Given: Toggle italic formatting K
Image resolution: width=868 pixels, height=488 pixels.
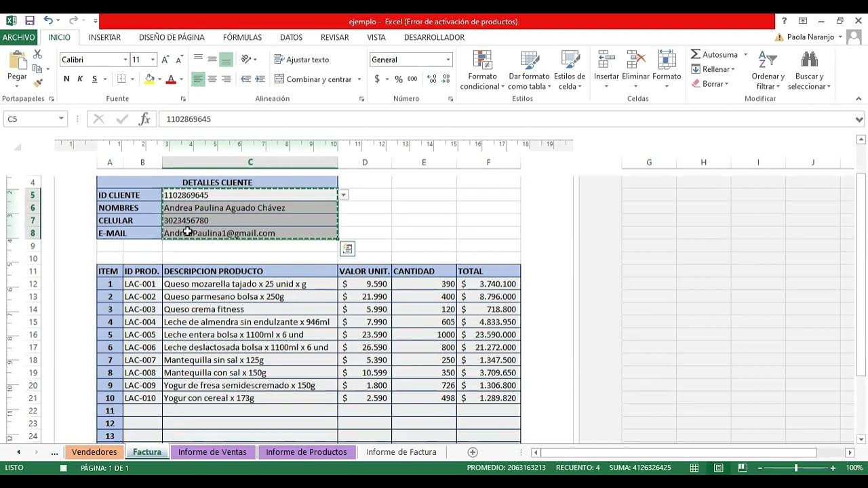Looking at the screenshot, I should point(80,79).
